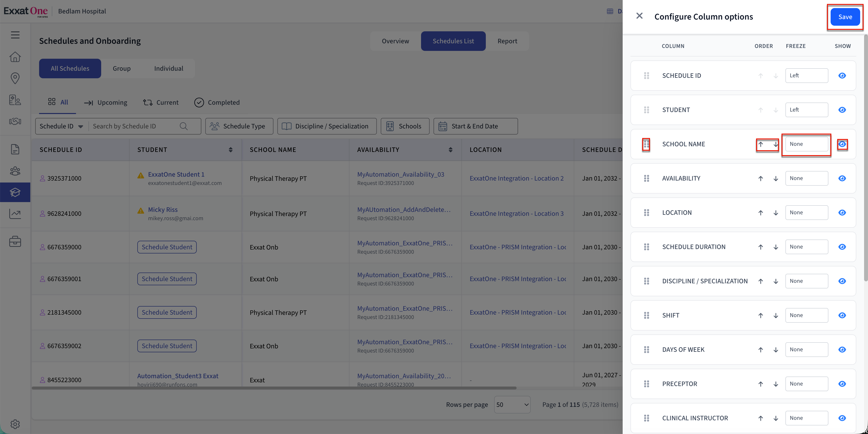Viewport: 868px width, 434px height.
Task: Open freeze dropdown for SHIFT
Action: coord(806,315)
